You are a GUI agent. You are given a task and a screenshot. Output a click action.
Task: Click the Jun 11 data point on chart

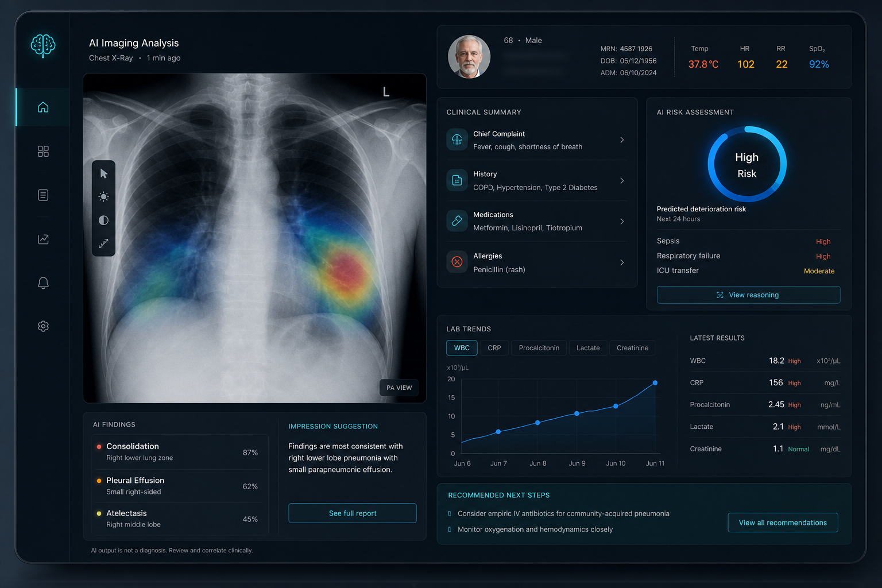655,383
